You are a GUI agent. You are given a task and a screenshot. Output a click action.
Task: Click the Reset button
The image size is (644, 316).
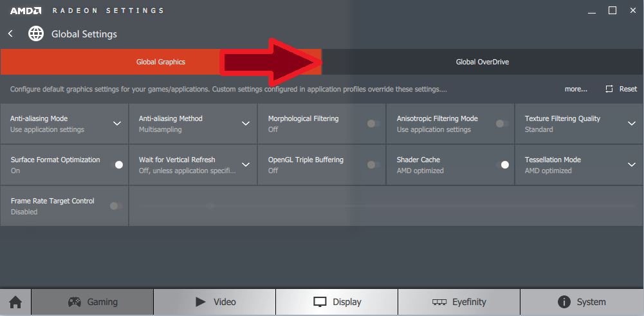point(621,89)
